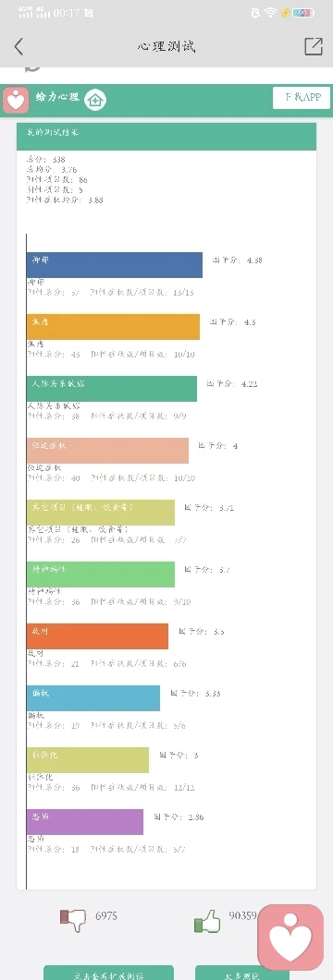Screen dimensions: 333x980
Task: Tap the green 我的测试结果 header
Action: pos(166,137)
